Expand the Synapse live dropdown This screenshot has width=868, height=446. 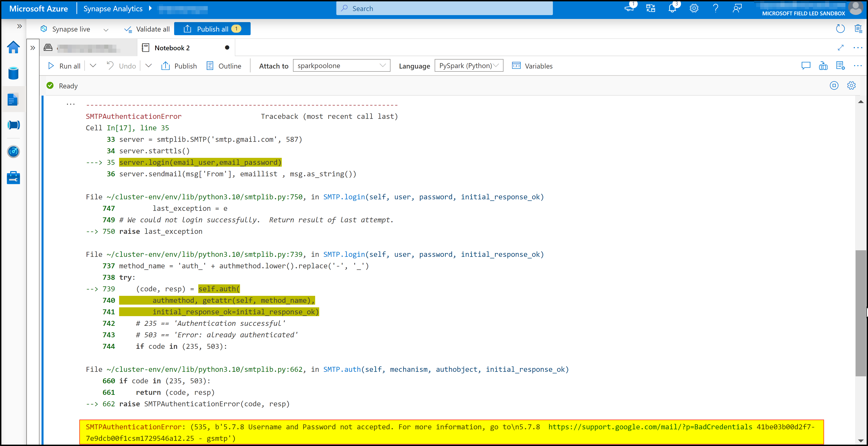pyautogui.click(x=106, y=30)
